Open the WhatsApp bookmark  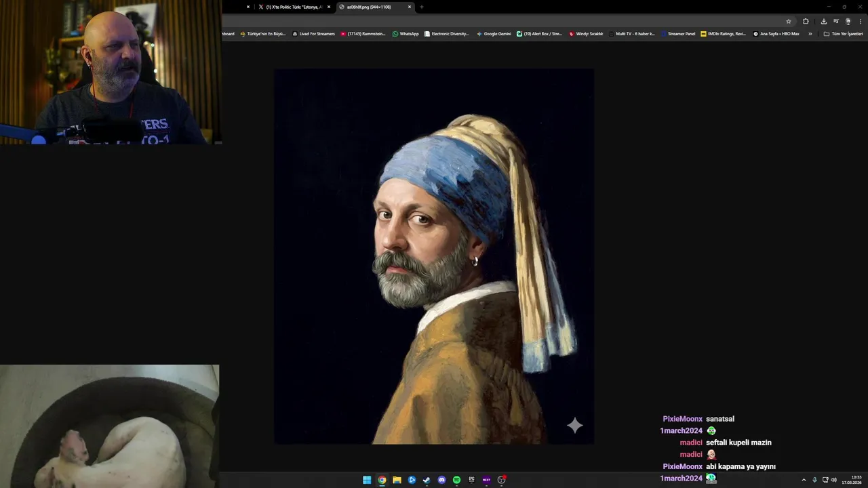406,34
